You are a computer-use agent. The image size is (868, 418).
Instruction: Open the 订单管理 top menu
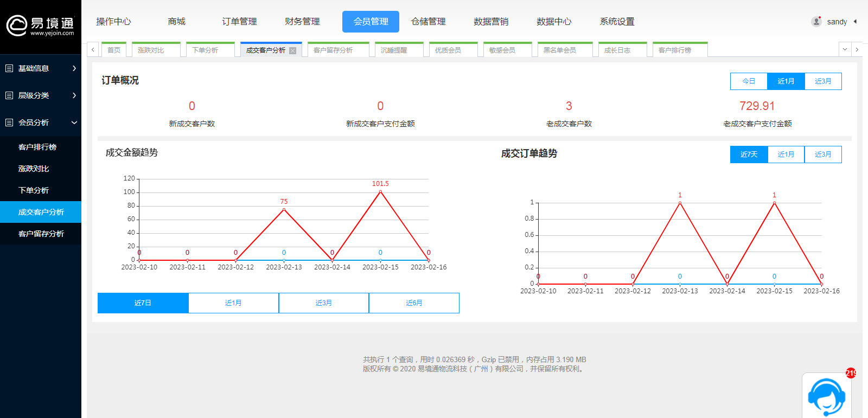pyautogui.click(x=239, y=22)
